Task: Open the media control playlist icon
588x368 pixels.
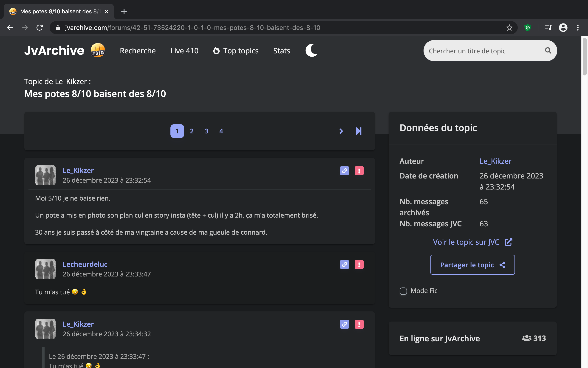Action: 548,28
